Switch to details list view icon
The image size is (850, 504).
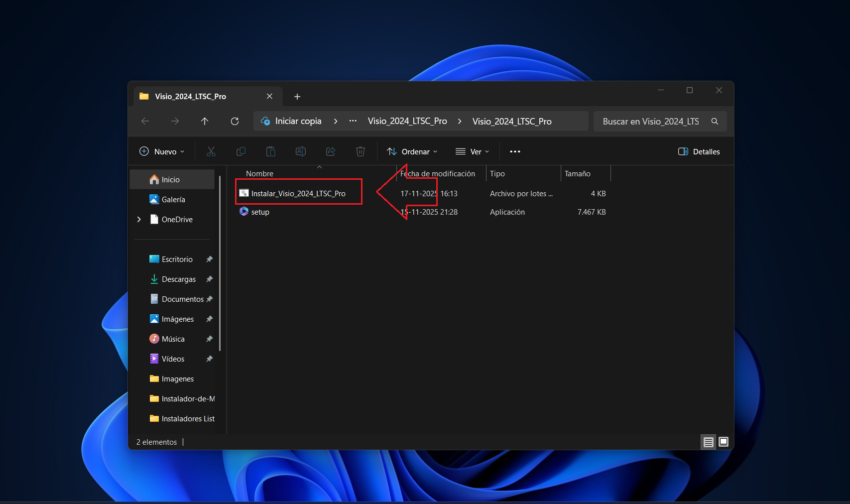709,442
